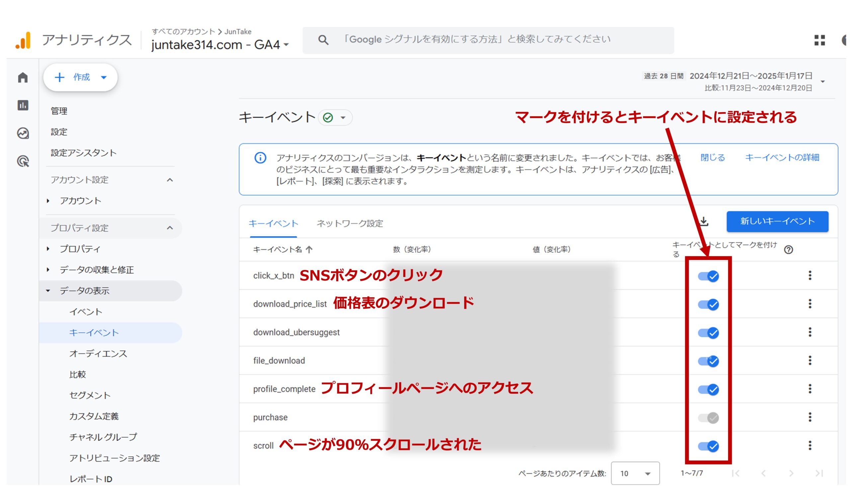Enable the purchase key event toggle
Image resolution: width=850 pixels, height=504 pixels.
click(709, 417)
